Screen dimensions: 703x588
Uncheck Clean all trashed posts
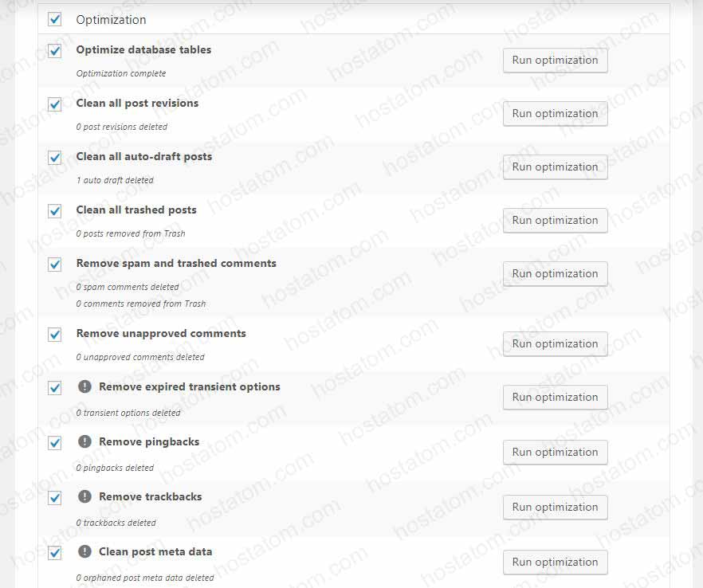[54, 211]
